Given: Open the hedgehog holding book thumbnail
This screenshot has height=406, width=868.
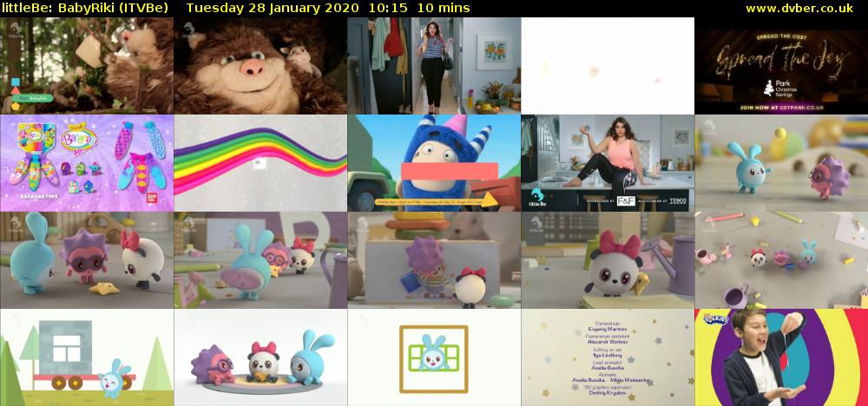Looking at the screenshot, I should pyautogui.click(x=434, y=260).
